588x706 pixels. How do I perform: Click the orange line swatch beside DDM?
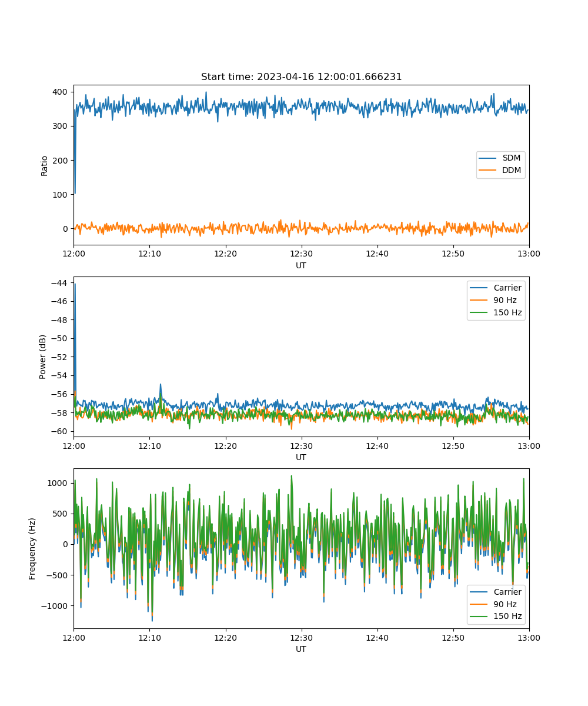(488, 171)
